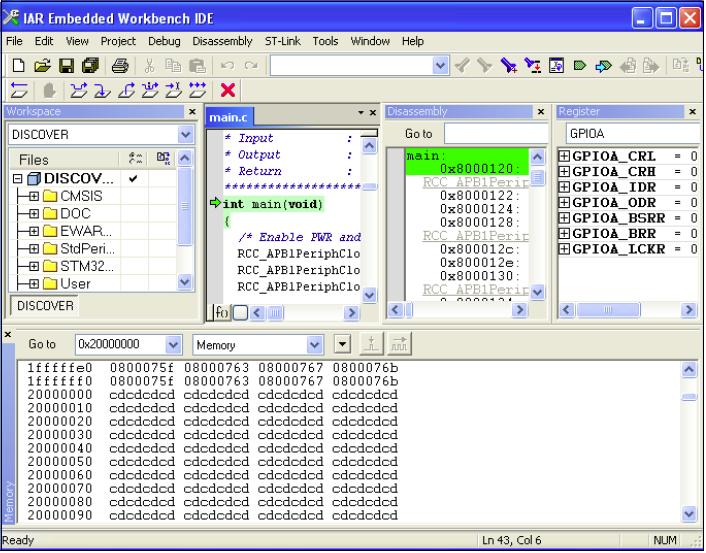Click the Register group field showing GPIOA
This screenshot has width=706, height=553.
coord(633,134)
